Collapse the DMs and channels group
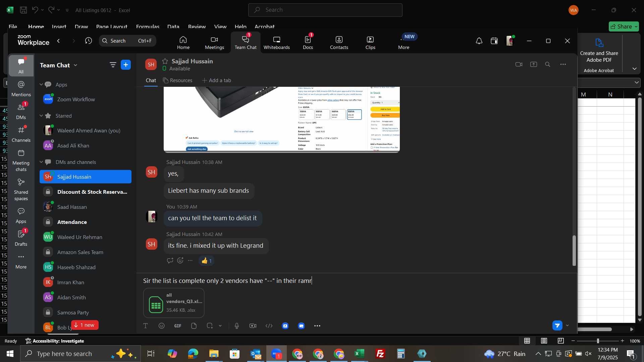Viewport: 644px width, 362px height. coord(41,162)
